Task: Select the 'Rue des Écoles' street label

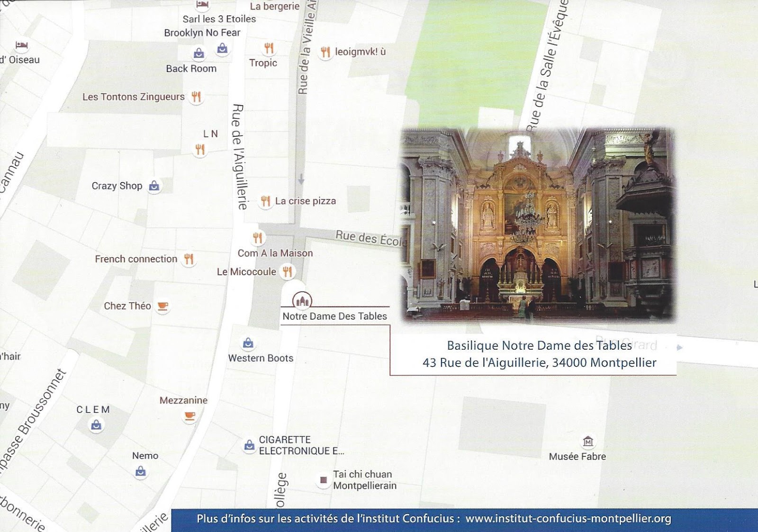Action: pos(370,238)
